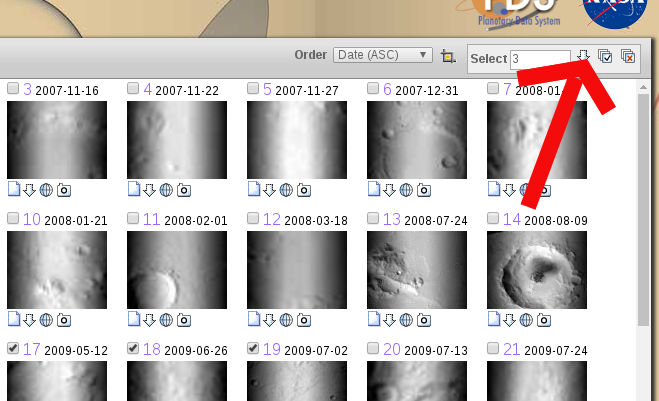659x401 pixels.
Task: Click the scrollbar up arrow
Action: (643, 87)
